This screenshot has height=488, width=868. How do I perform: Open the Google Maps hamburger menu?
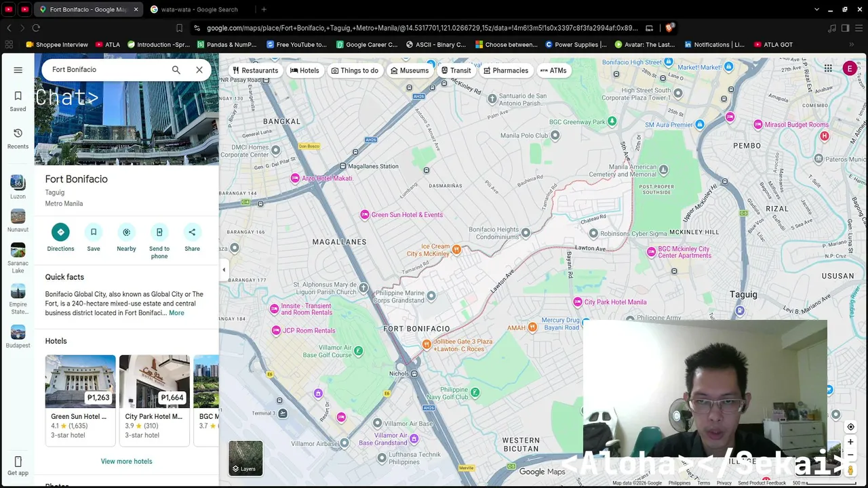[18, 70]
